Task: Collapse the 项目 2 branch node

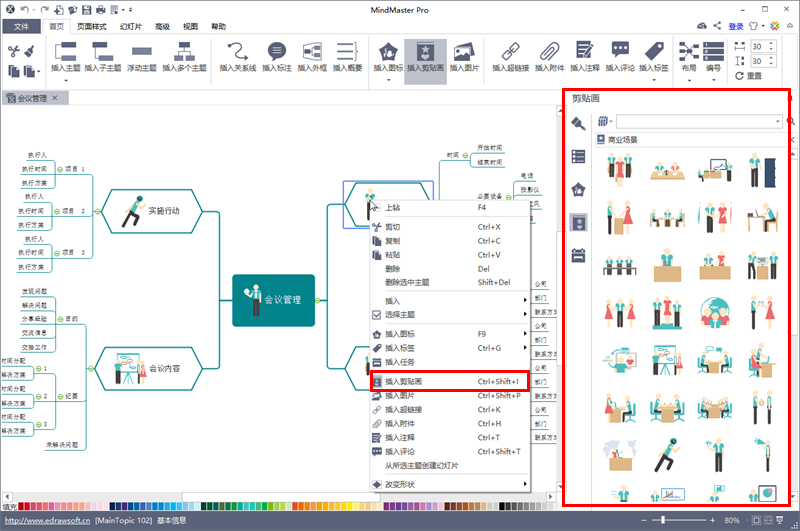Action: 57,211
